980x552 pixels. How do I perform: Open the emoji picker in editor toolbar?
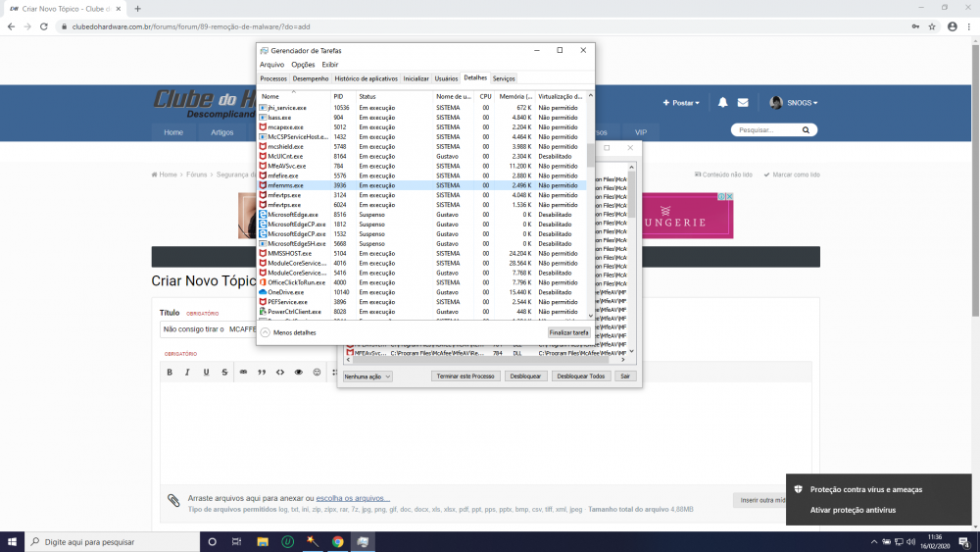coord(317,373)
